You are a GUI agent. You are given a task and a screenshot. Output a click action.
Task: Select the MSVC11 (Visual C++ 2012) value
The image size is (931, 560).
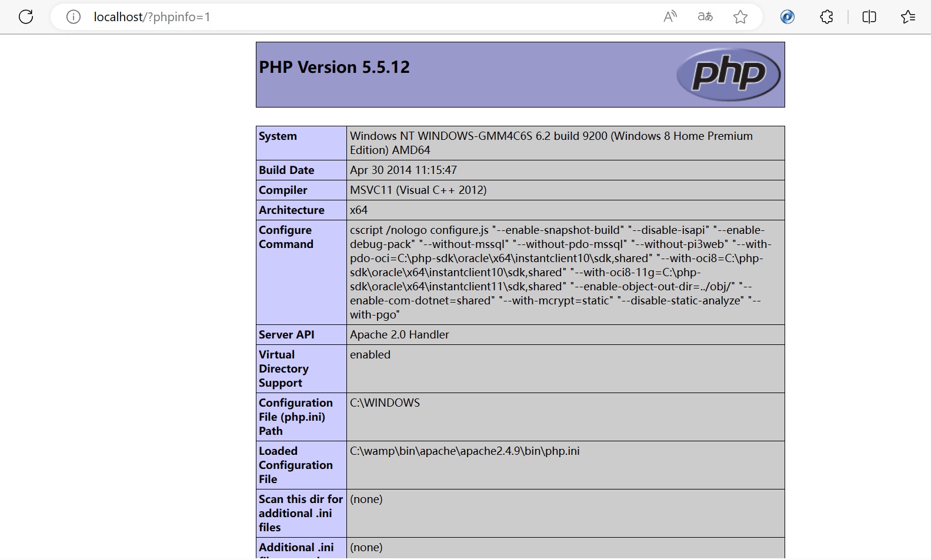pyautogui.click(x=418, y=190)
